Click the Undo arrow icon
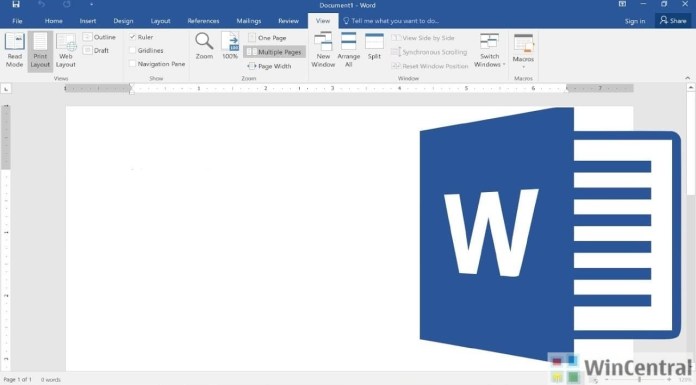 point(41,5)
